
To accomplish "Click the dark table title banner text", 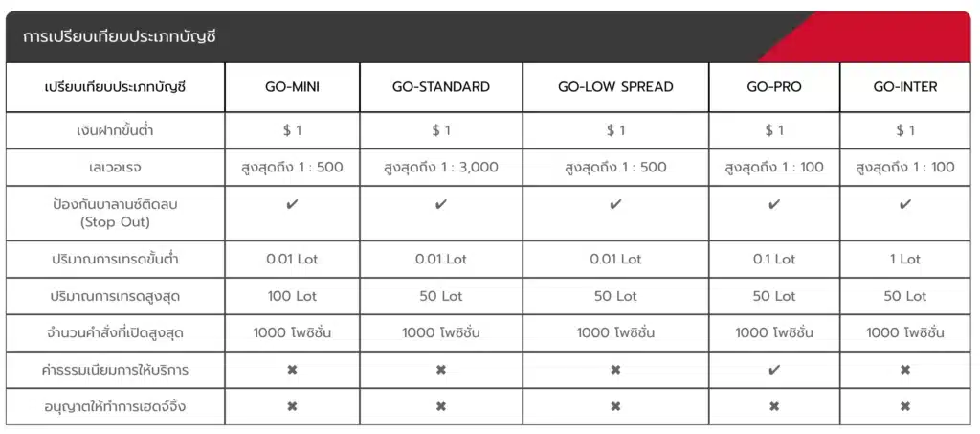I will click(120, 36).
